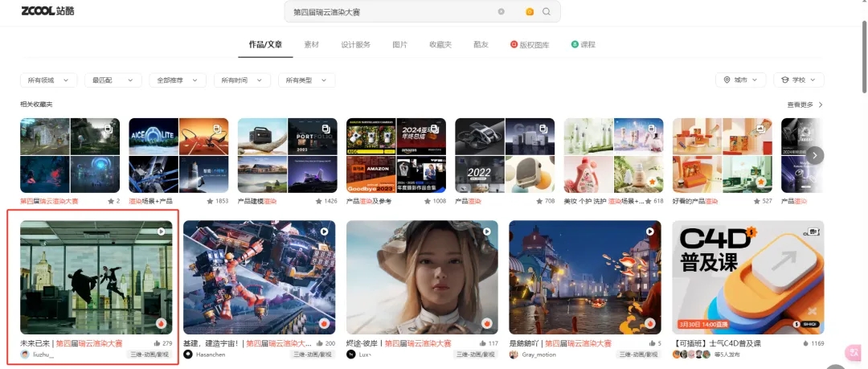Click the magnifier search icon

click(x=547, y=12)
